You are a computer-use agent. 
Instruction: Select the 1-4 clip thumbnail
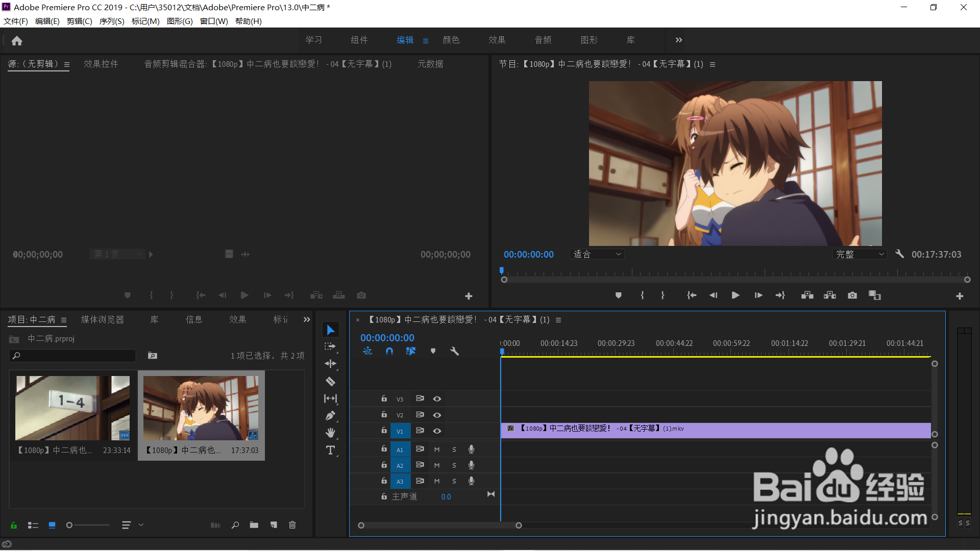tap(72, 408)
